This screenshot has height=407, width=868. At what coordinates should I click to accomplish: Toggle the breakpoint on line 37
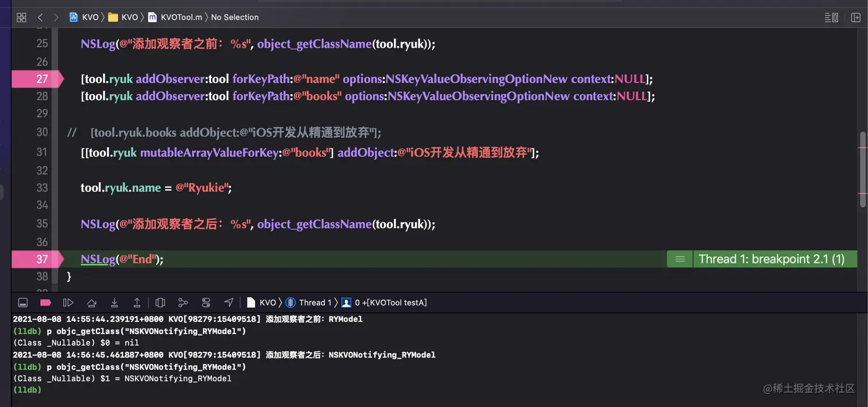click(38, 259)
